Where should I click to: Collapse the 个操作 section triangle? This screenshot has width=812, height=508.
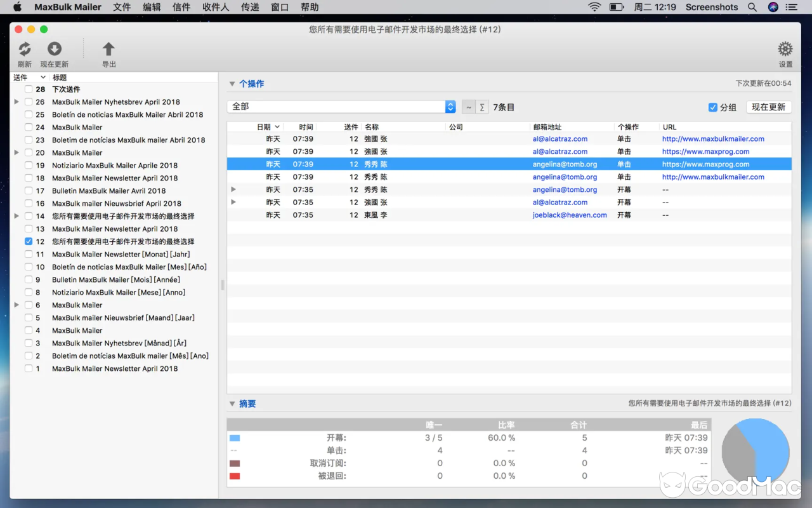[x=232, y=83]
